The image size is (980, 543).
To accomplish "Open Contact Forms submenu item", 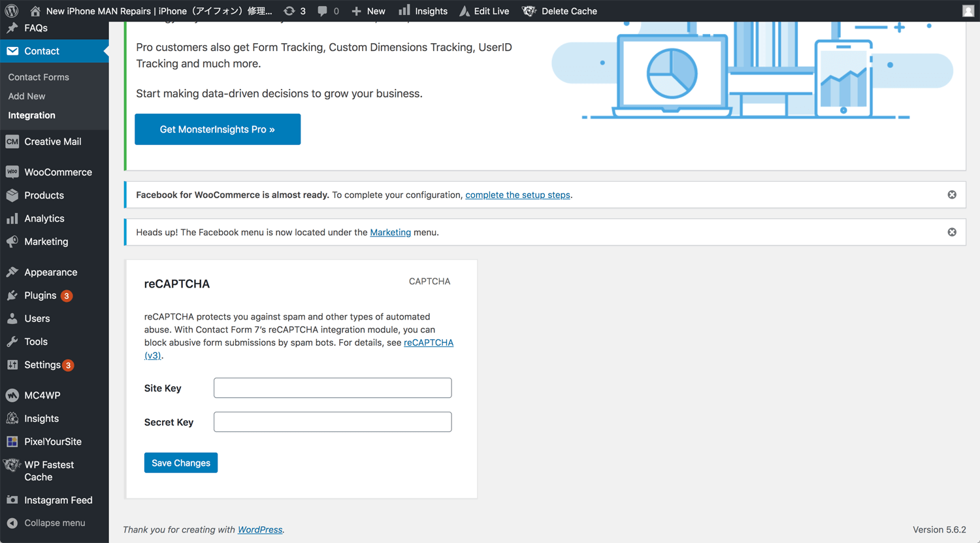I will coord(39,77).
